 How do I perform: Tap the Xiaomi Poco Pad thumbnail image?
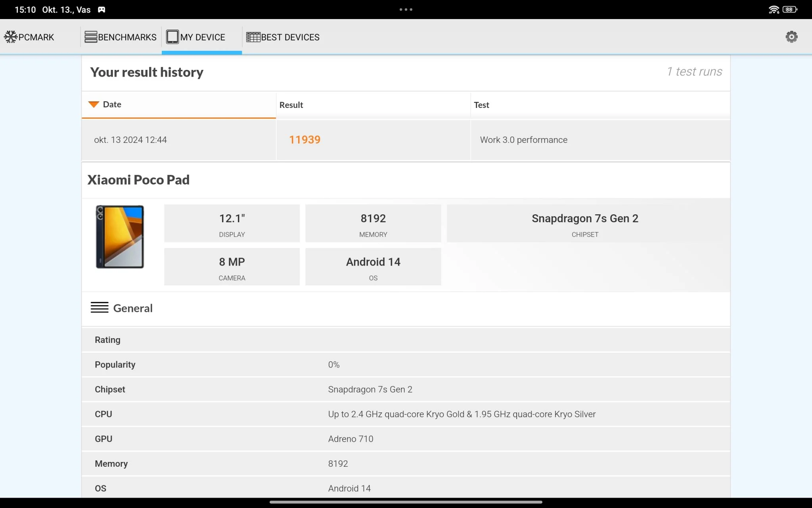120,237
